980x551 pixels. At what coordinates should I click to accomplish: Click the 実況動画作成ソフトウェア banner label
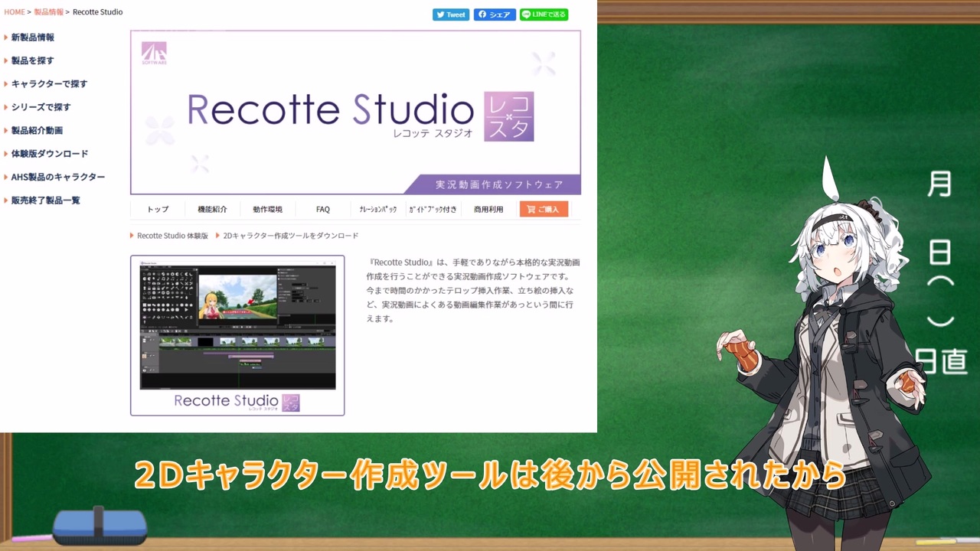click(499, 184)
